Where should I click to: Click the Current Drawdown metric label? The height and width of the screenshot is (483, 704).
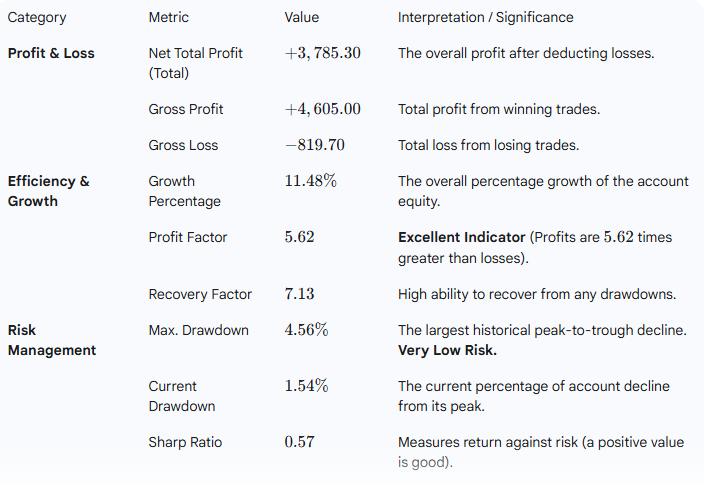181,396
